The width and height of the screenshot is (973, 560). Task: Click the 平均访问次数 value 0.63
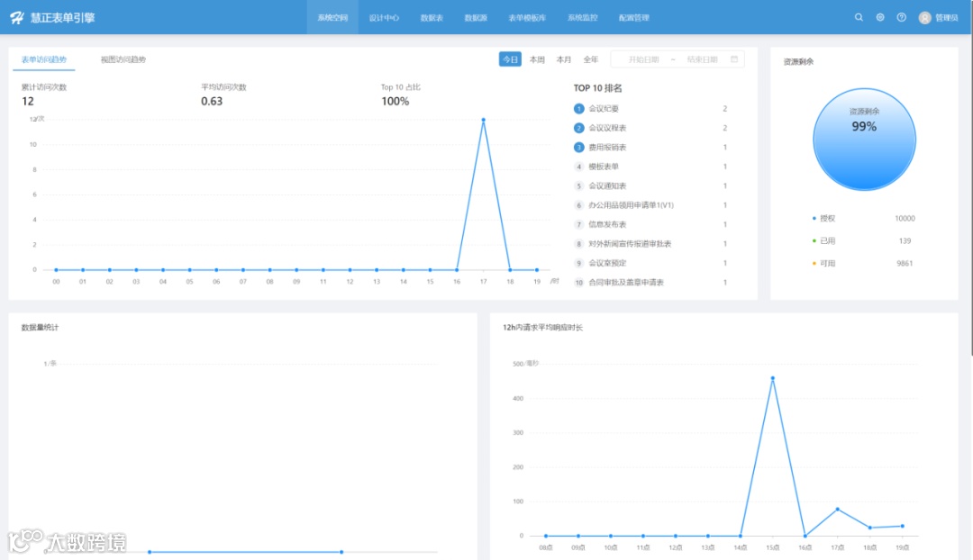click(212, 101)
